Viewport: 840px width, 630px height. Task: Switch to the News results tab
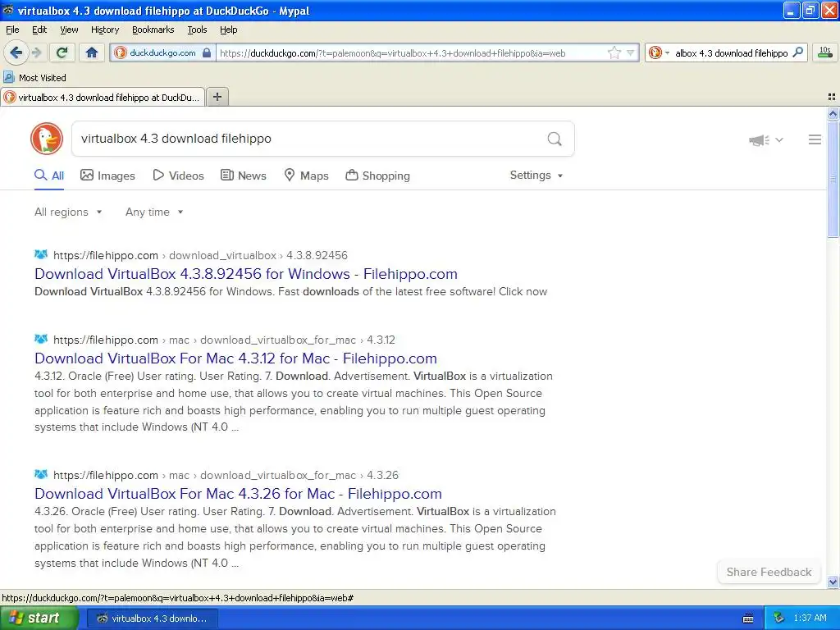point(244,176)
